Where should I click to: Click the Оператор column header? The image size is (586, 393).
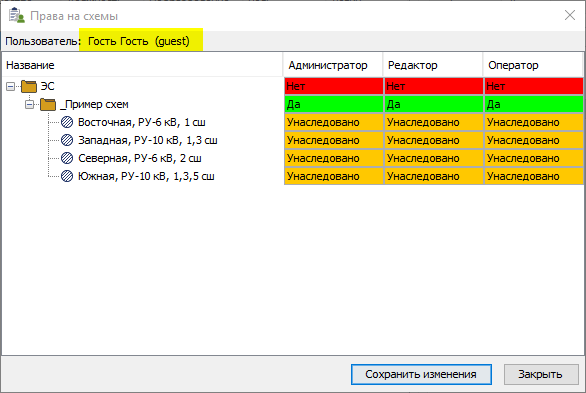click(x=533, y=65)
